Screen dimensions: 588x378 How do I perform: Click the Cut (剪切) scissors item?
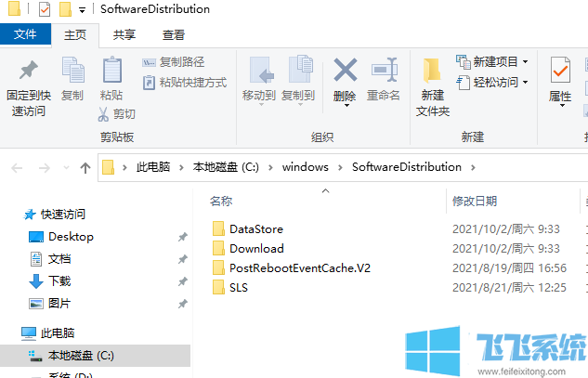tap(116, 113)
